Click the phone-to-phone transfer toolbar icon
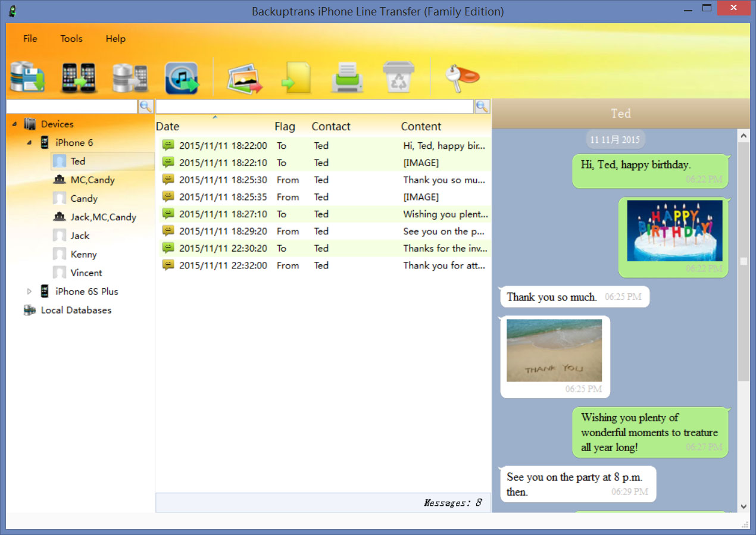The height and width of the screenshot is (535, 756). point(79,78)
